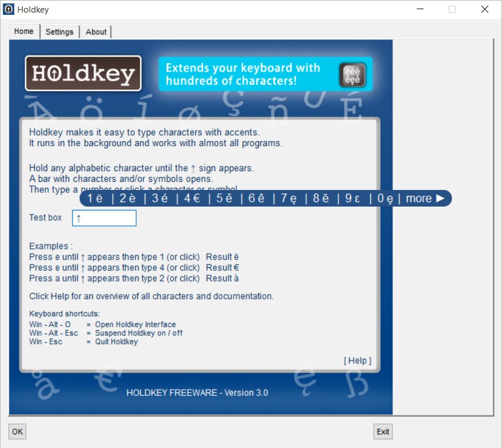Viewport: 502px width, 448px height.
Task: Minimize the Holdkey window
Action: (420, 9)
